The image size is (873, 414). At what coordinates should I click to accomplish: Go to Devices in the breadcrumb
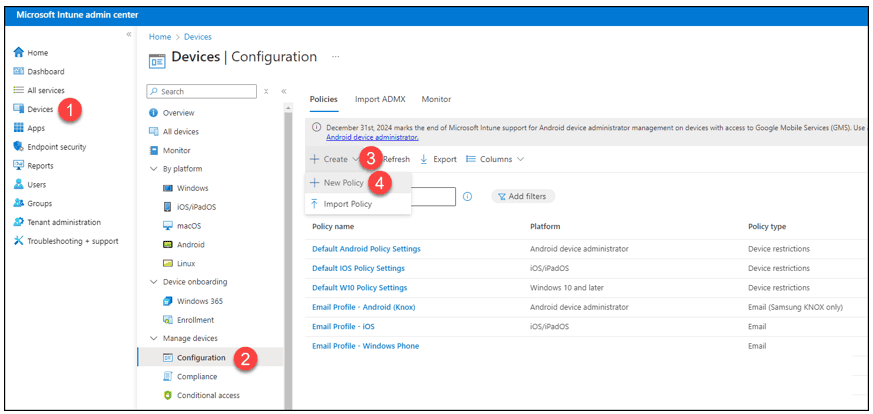[198, 37]
